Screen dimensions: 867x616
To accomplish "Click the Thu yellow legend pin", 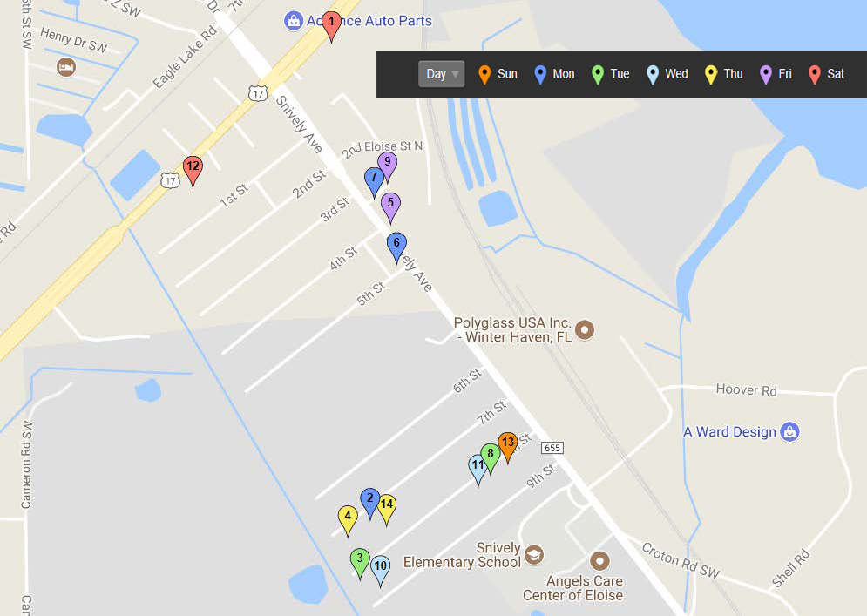I will pyautogui.click(x=710, y=75).
